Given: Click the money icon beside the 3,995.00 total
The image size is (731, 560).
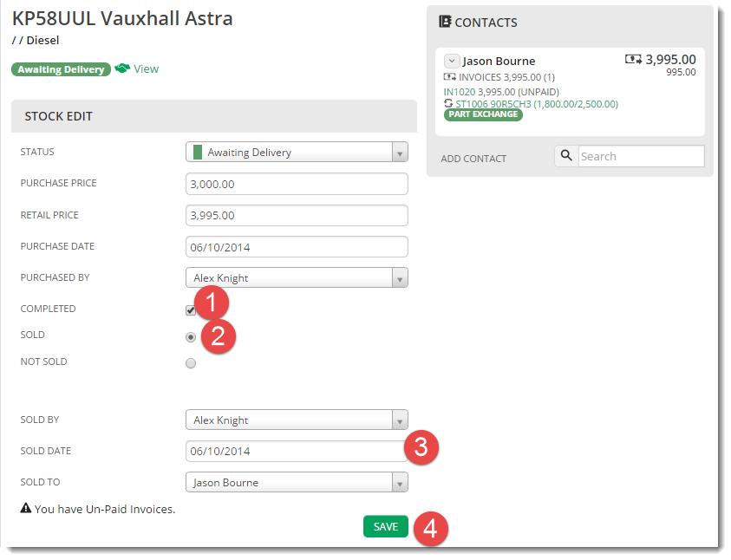Looking at the screenshot, I should 633,59.
